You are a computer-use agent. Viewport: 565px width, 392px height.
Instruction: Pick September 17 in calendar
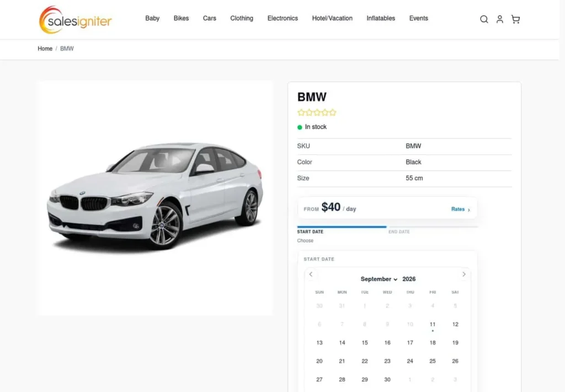(x=410, y=343)
